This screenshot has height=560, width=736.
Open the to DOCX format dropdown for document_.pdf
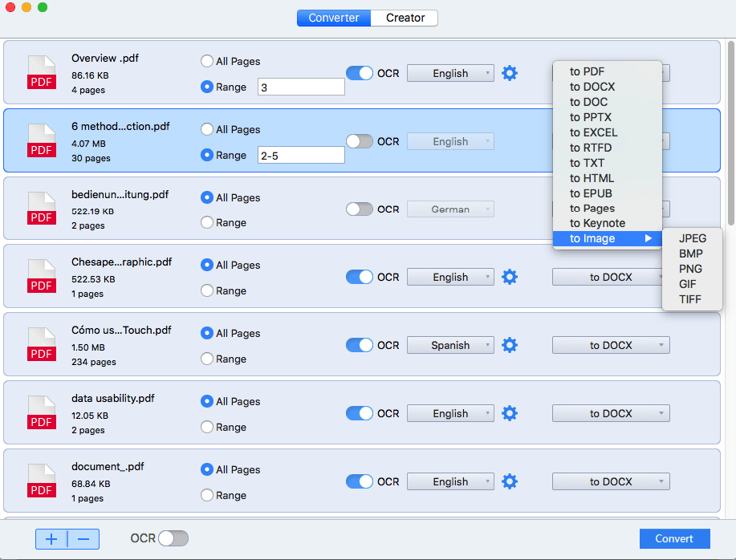610,481
